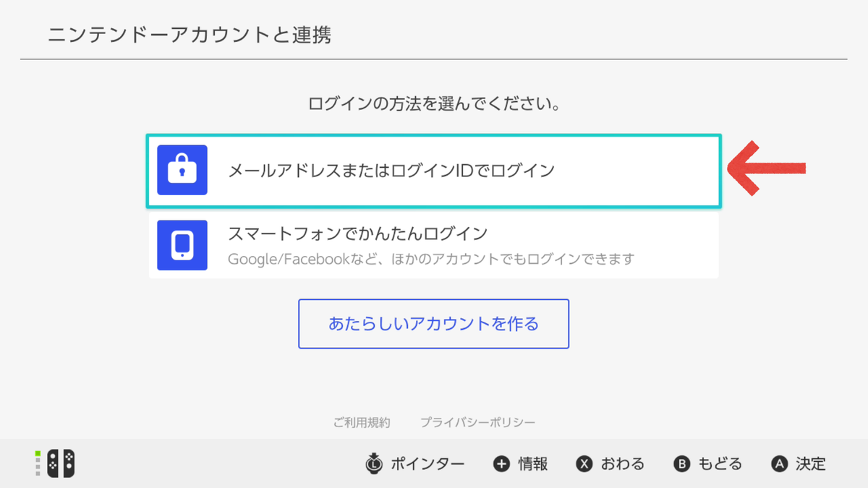This screenshot has width=868, height=488.
Task: Select the B button icon beside もどる
Action: (x=682, y=463)
